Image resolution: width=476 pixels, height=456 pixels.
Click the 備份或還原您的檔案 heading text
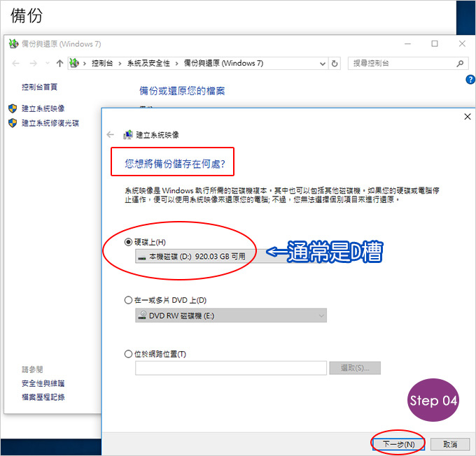[x=182, y=91]
